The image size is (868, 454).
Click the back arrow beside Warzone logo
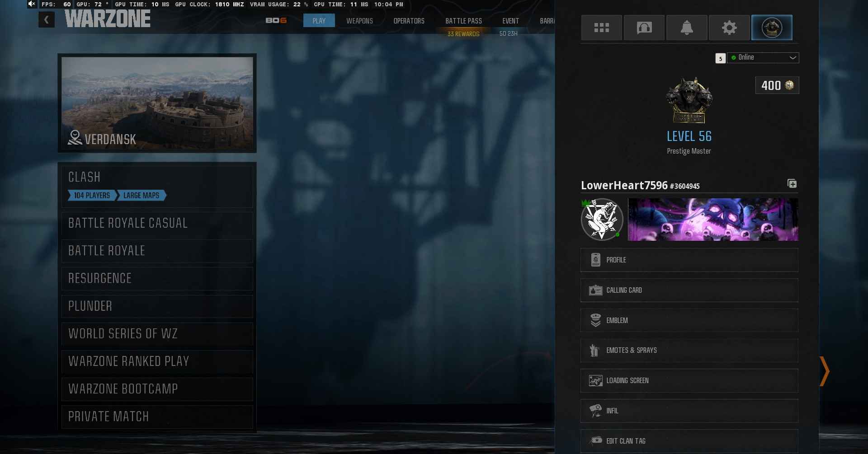click(x=47, y=19)
